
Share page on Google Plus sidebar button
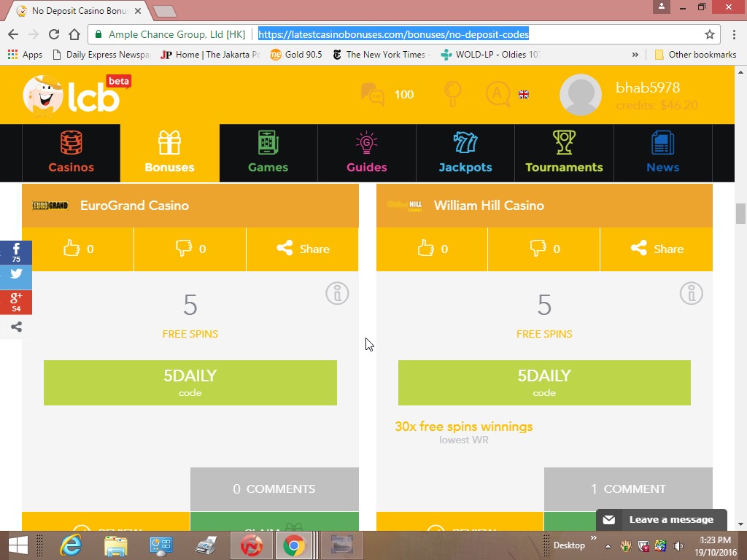click(x=16, y=302)
